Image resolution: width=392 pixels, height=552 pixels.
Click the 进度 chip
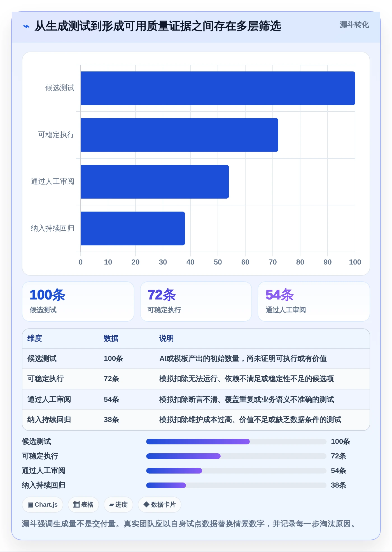(118, 505)
